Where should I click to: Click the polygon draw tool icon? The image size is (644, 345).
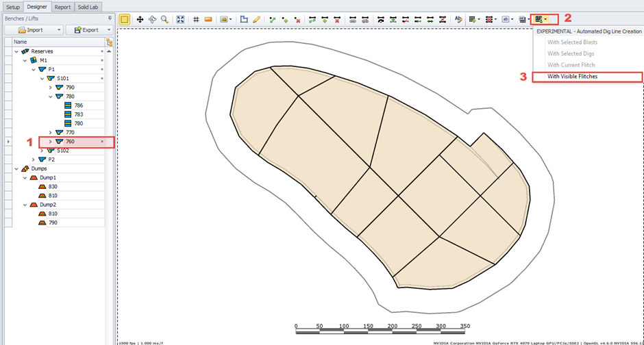(243, 20)
